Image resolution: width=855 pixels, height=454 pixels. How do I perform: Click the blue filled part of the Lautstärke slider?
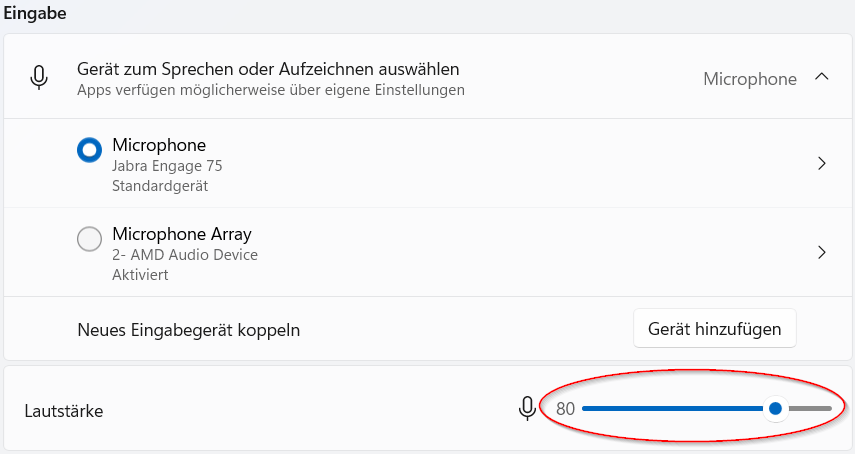click(673, 408)
